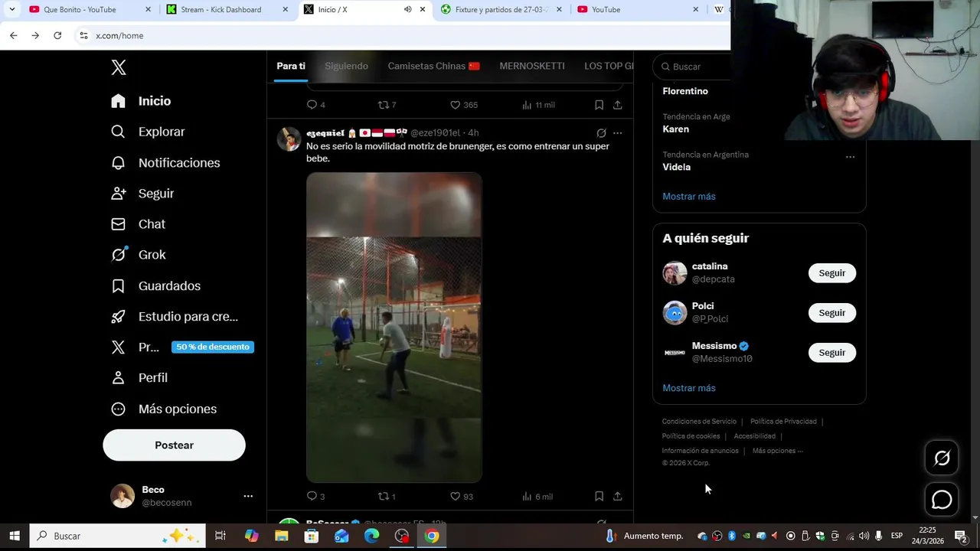
Task: Open the Karen trend
Action: pos(676,129)
